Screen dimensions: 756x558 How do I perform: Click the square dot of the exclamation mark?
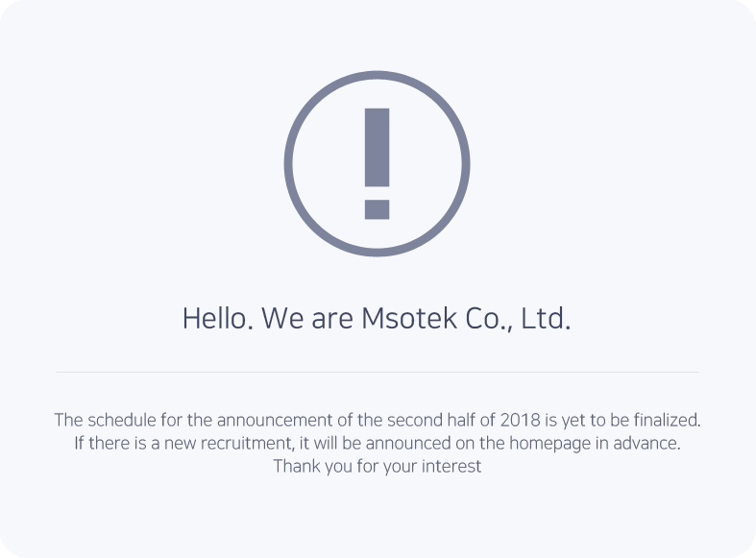377,209
